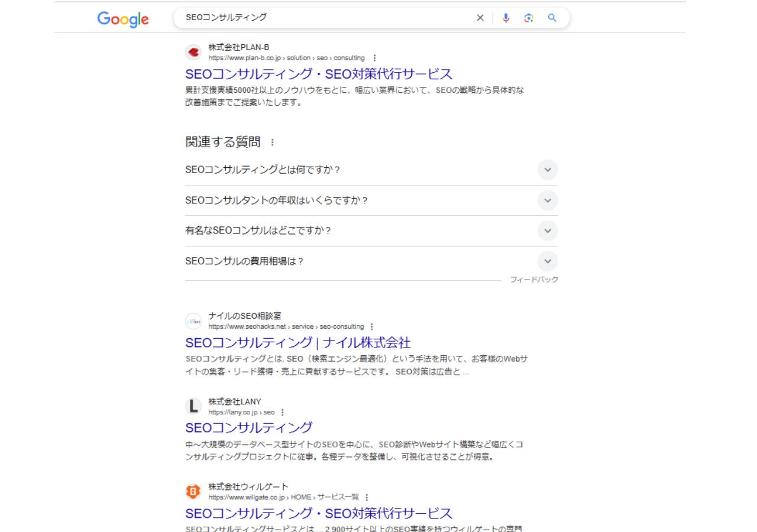Click the search input containing SEOコンサルティング
The height and width of the screenshot is (532, 757).
[325, 18]
